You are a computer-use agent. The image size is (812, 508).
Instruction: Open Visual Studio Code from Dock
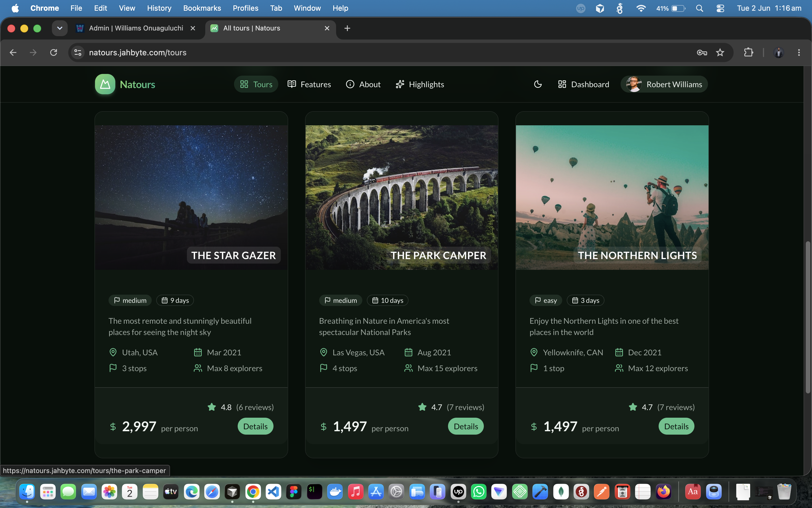[273, 492]
